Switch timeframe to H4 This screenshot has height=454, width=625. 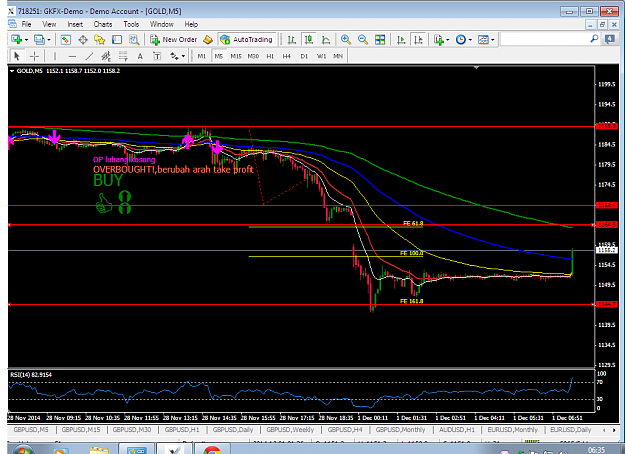287,56
